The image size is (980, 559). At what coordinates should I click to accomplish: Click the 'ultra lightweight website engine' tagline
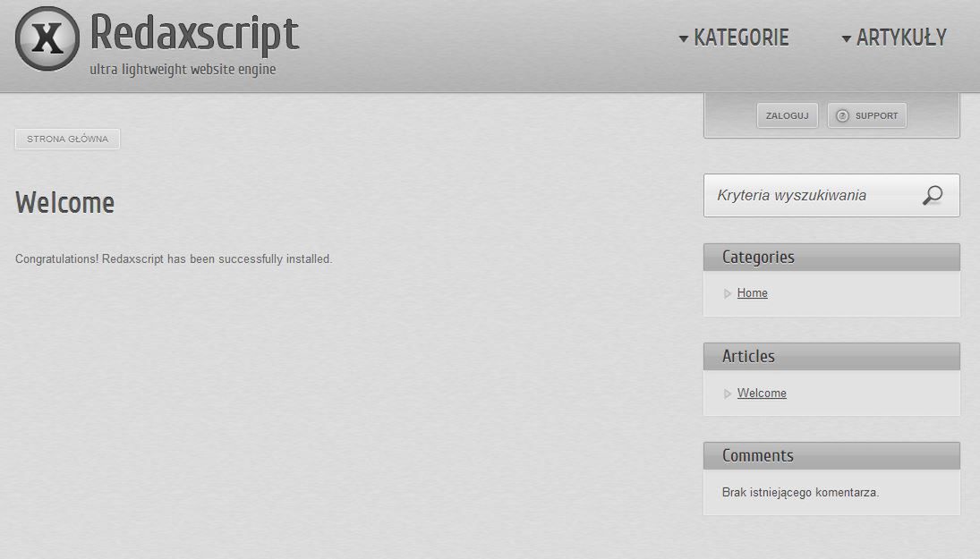(183, 70)
